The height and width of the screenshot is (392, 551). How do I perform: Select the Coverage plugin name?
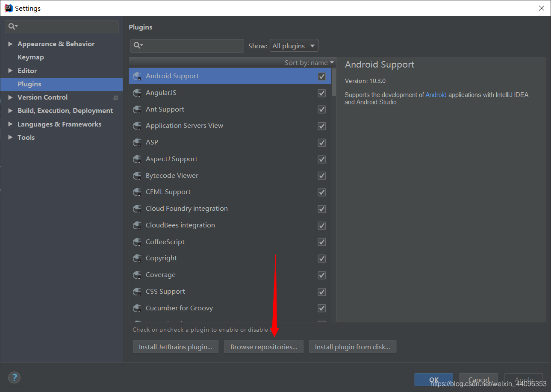161,275
